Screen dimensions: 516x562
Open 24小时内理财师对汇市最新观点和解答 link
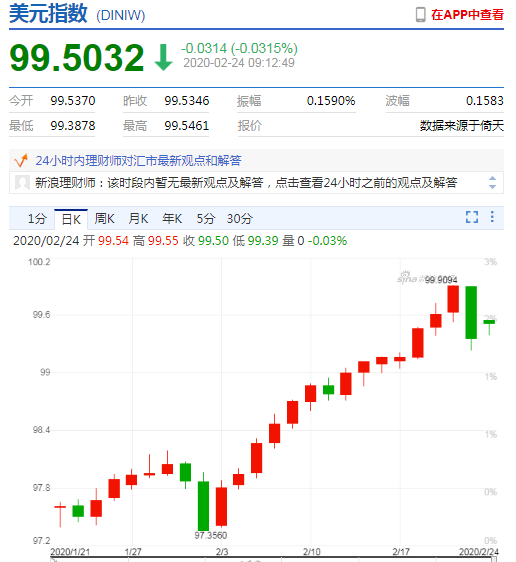[138, 161]
